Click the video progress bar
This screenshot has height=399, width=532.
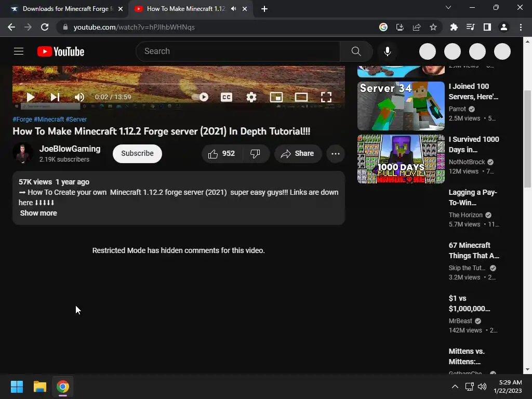point(179,83)
